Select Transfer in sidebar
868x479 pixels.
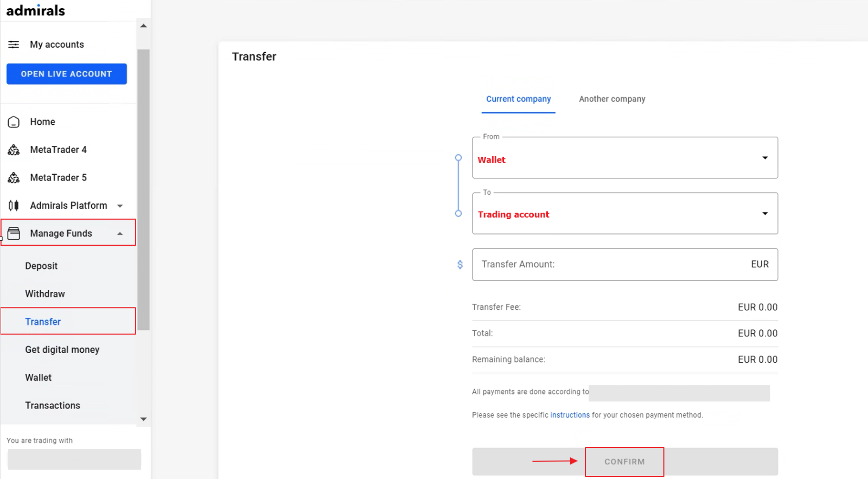pos(43,322)
